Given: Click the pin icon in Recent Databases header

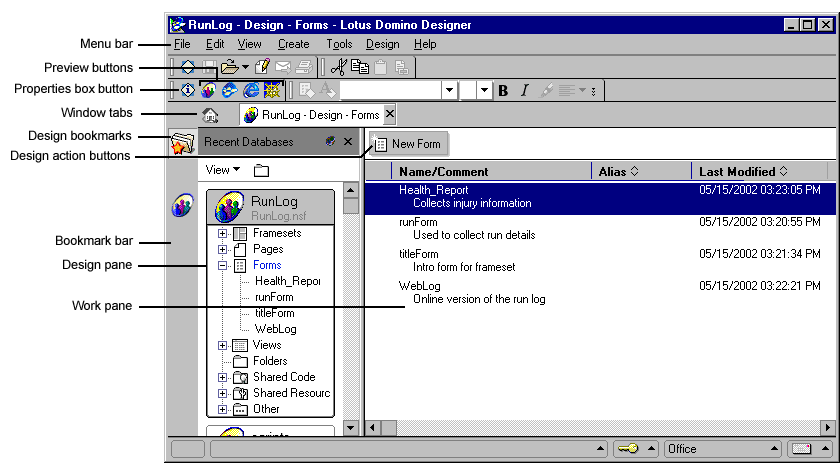Looking at the screenshot, I should click(331, 141).
